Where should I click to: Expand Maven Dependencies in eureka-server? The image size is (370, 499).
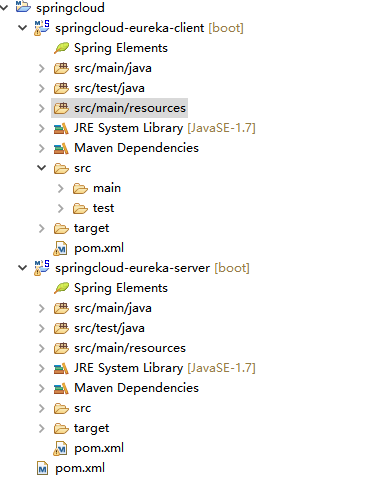42,388
